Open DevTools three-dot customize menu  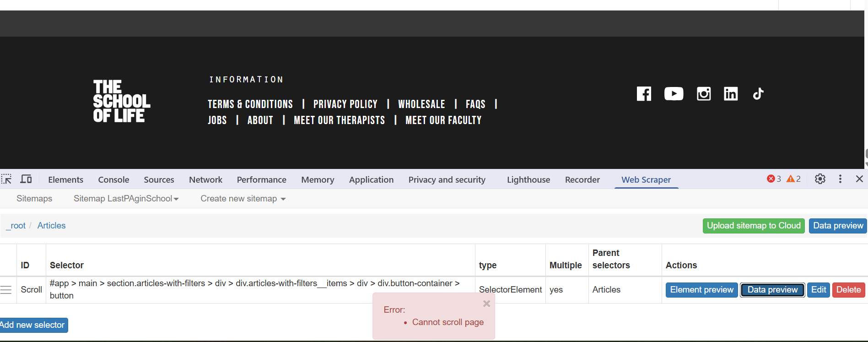840,179
